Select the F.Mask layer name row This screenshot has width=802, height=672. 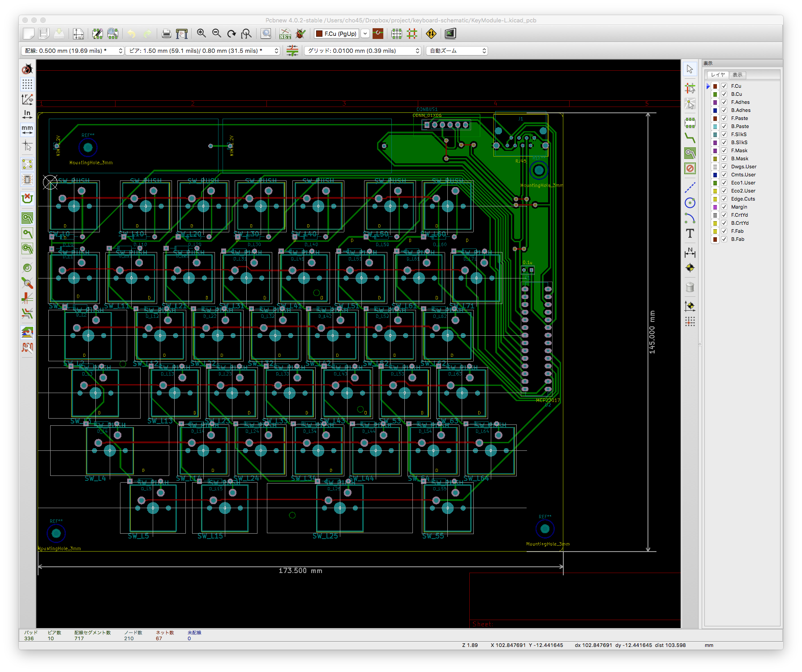739,150
